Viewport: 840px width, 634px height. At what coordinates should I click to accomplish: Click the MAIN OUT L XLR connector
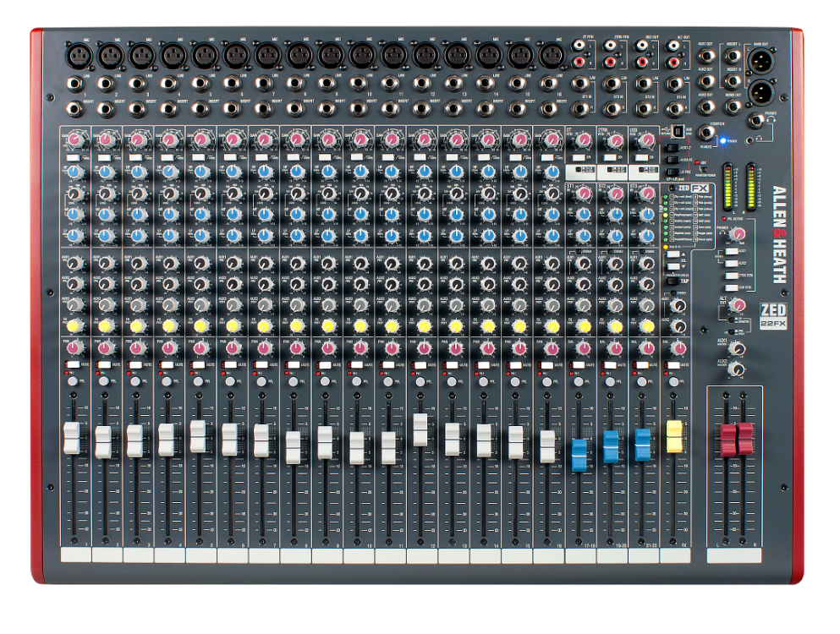(760, 61)
